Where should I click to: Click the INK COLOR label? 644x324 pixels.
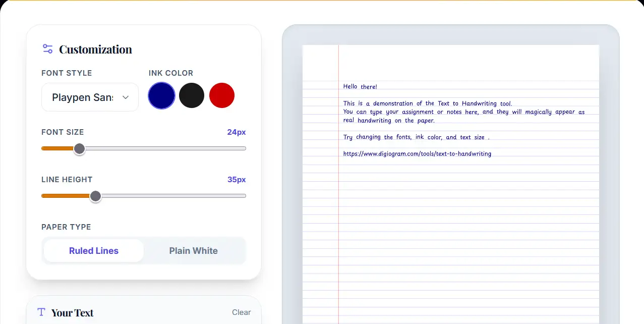click(x=171, y=73)
